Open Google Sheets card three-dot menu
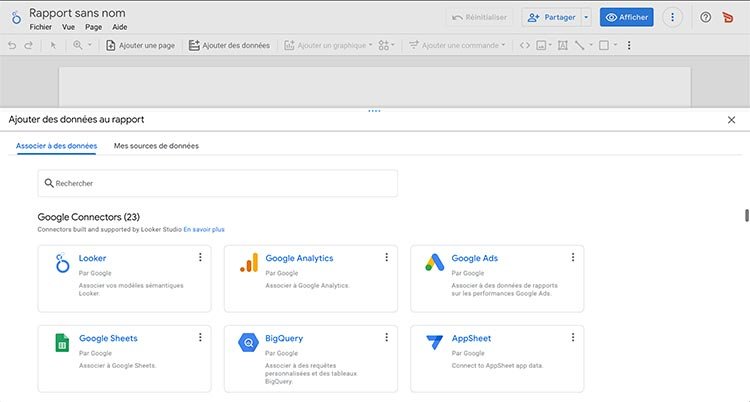Viewport: 750px width, 402px height. click(x=200, y=337)
